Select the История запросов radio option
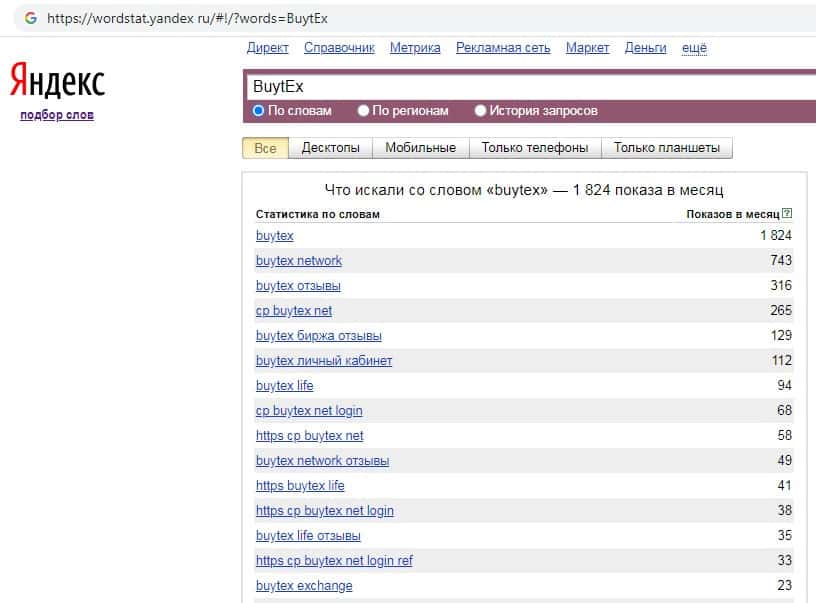Viewport: 816px width, 603px height. (x=481, y=111)
